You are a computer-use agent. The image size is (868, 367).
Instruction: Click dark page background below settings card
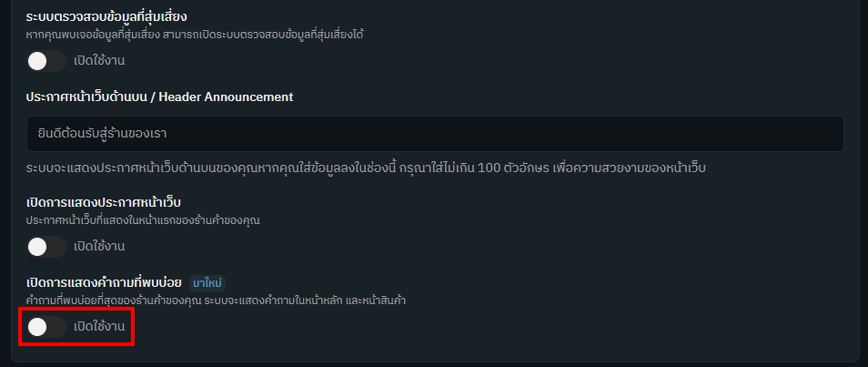434,363
